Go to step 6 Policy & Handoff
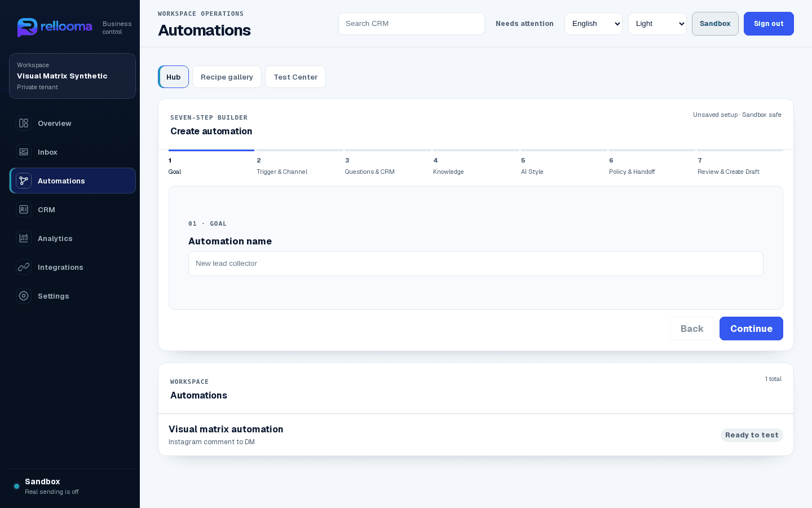The image size is (812, 508). (652, 164)
